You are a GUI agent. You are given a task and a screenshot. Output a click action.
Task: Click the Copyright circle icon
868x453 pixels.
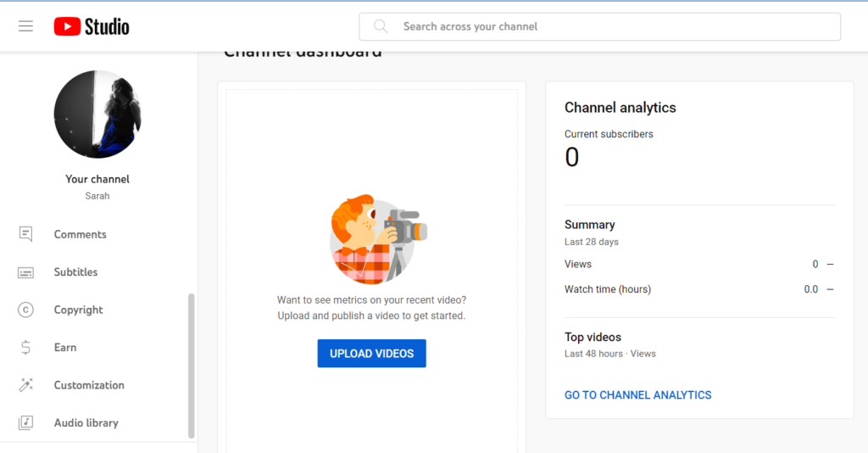coord(25,310)
